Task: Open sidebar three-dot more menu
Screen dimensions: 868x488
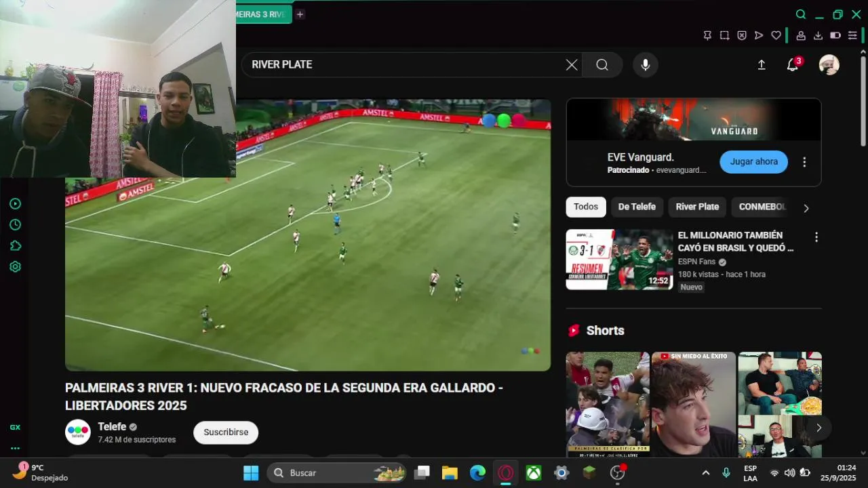Action: 15,448
